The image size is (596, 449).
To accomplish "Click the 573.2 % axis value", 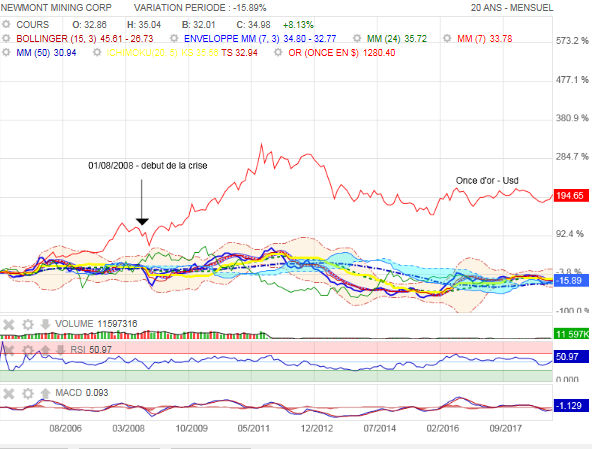I will click(572, 41).
